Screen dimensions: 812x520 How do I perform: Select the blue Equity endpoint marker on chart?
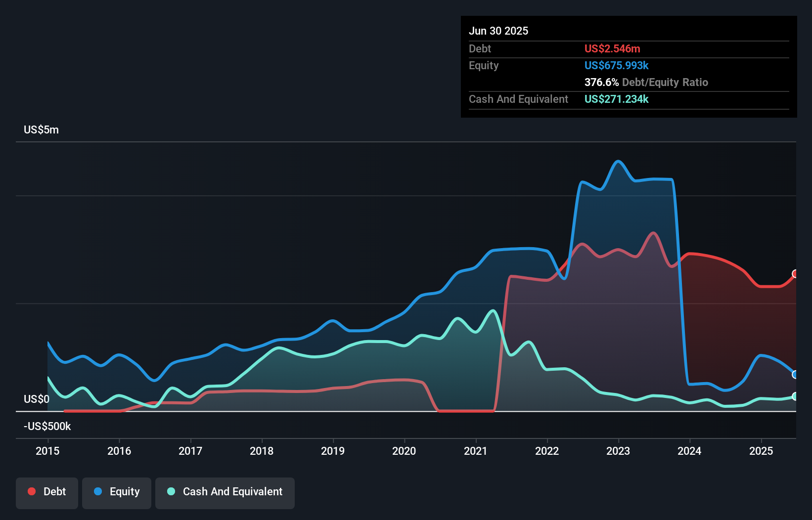coord(795,375)
